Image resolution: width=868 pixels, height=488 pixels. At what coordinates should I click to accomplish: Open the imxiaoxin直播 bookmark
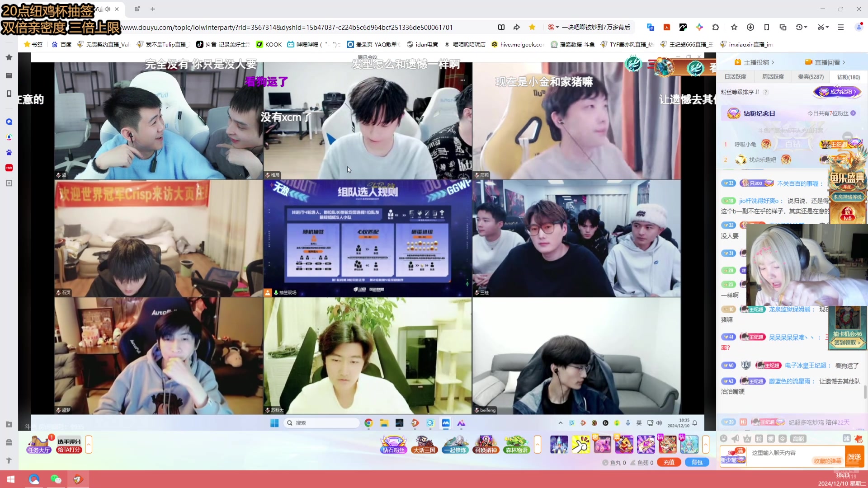(746, 44)
